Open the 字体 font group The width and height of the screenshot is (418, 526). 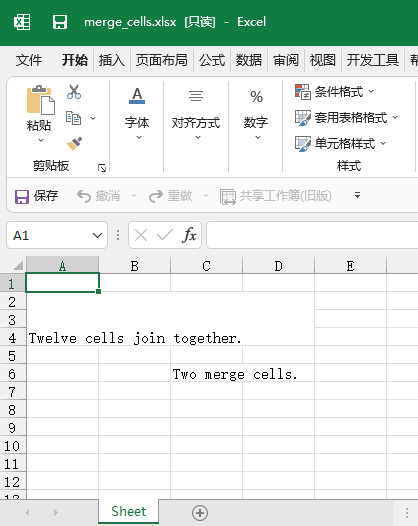(137, 113)
